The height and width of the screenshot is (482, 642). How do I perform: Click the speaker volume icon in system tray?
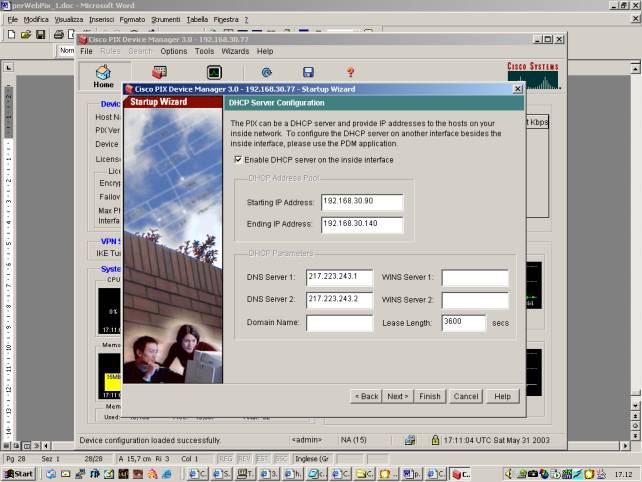click(x=509, y=474)
